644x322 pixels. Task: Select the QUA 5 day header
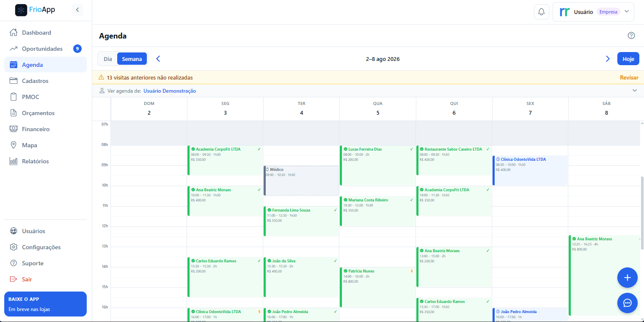pos(378,109)
